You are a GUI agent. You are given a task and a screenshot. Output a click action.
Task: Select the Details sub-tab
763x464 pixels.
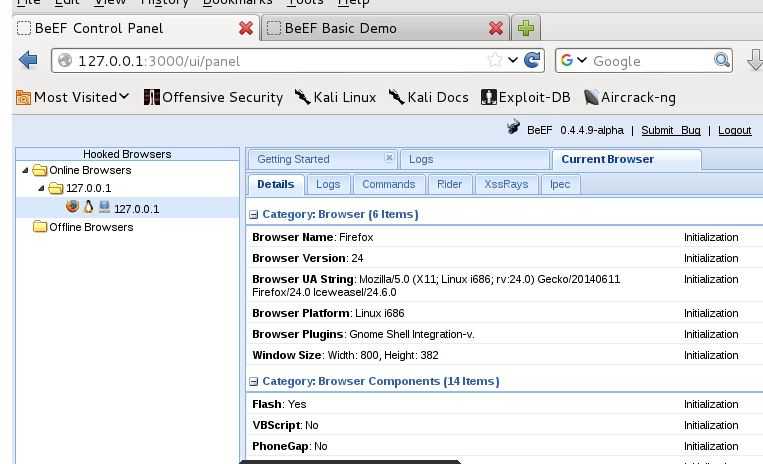click(x=276, y=184)
